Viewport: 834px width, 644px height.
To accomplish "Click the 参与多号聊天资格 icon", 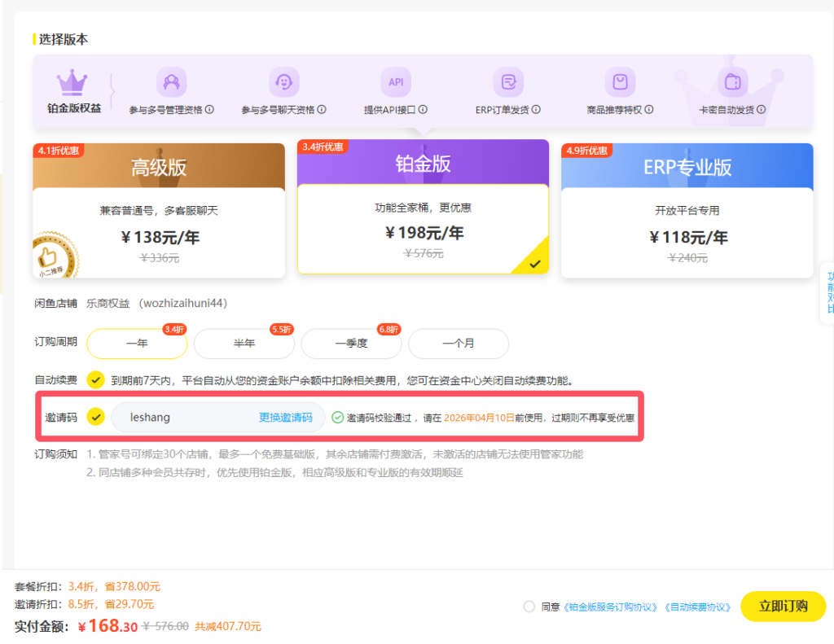I will tap(285, 81).
